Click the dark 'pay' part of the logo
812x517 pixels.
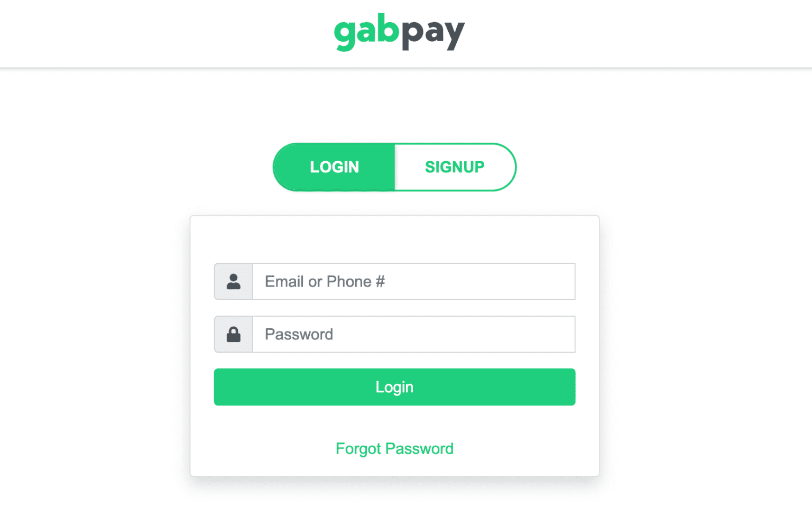pos(433,34)
